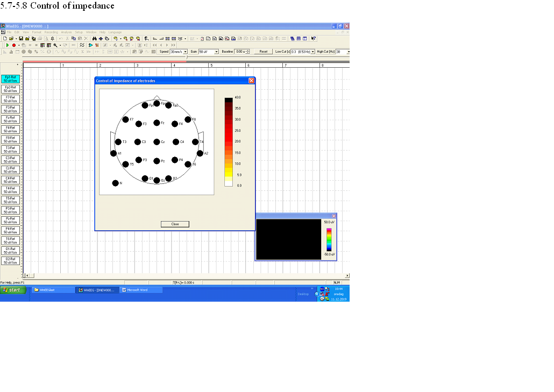Open the Language menu
The image size is (554, 392).
(115, 32)
